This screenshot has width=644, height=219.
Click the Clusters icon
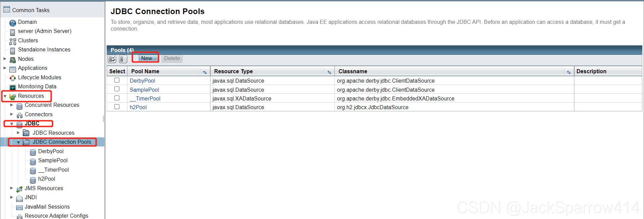13,41
